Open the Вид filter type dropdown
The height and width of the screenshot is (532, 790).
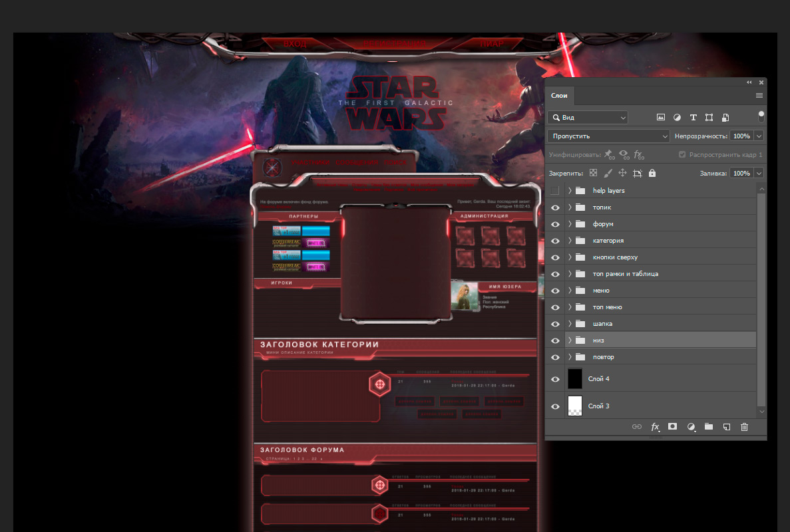click(588, 117)
